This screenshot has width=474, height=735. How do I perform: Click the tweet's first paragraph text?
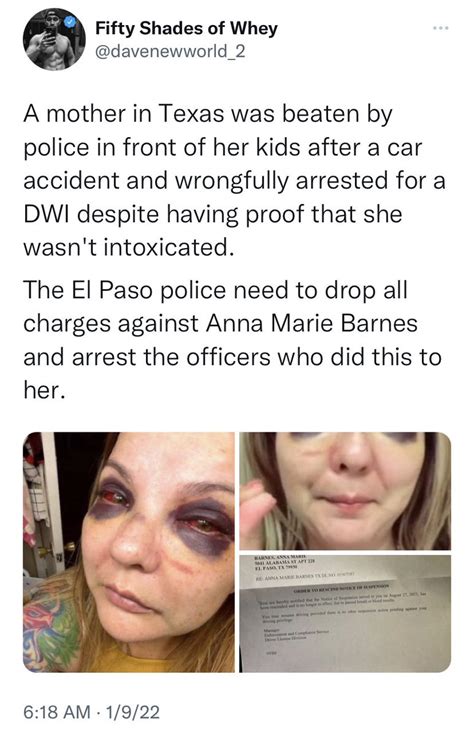(x=234, y=181)
